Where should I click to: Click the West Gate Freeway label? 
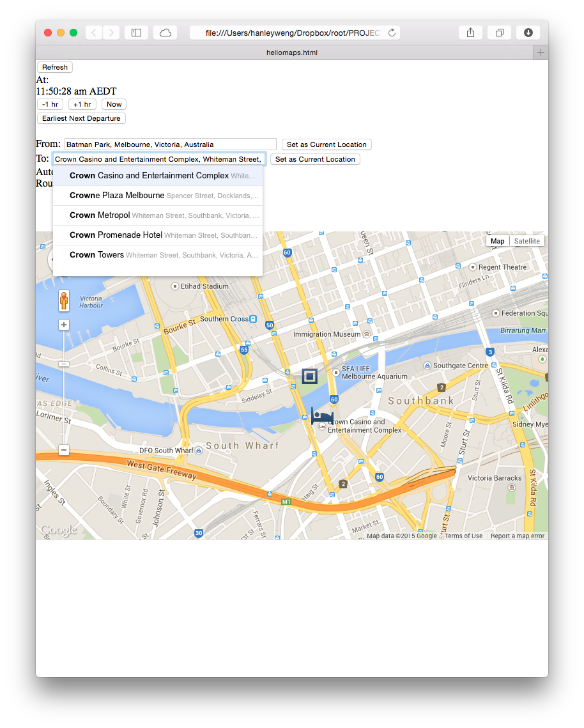162,469
